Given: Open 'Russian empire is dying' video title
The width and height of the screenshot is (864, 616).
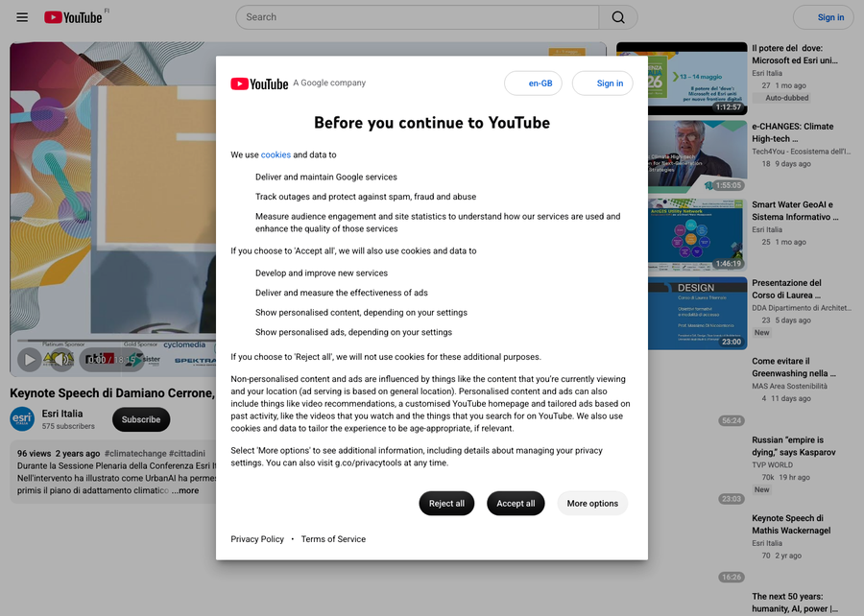Looking at the screenshot, I should [x=794, y=446].
